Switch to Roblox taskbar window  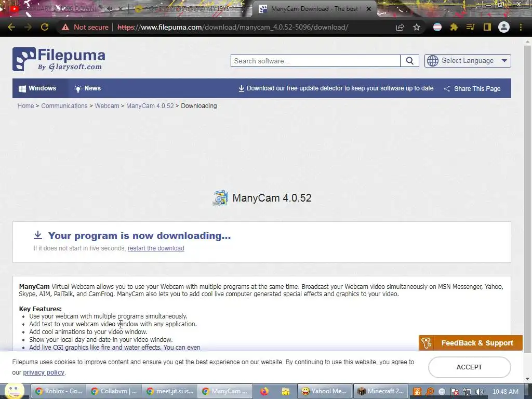[x=59, y=391]
